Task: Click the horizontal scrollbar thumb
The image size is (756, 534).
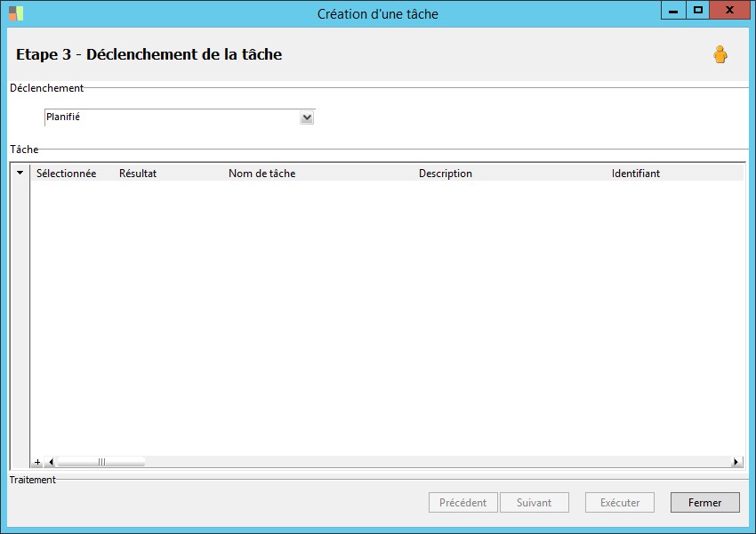Action: click(101, 462)
